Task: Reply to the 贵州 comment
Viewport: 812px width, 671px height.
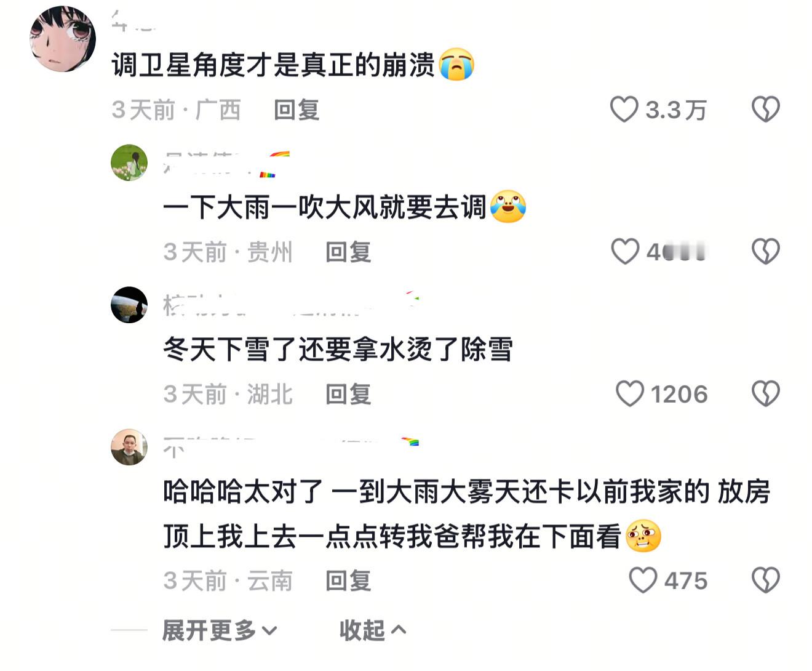Action: click(348, 252)
